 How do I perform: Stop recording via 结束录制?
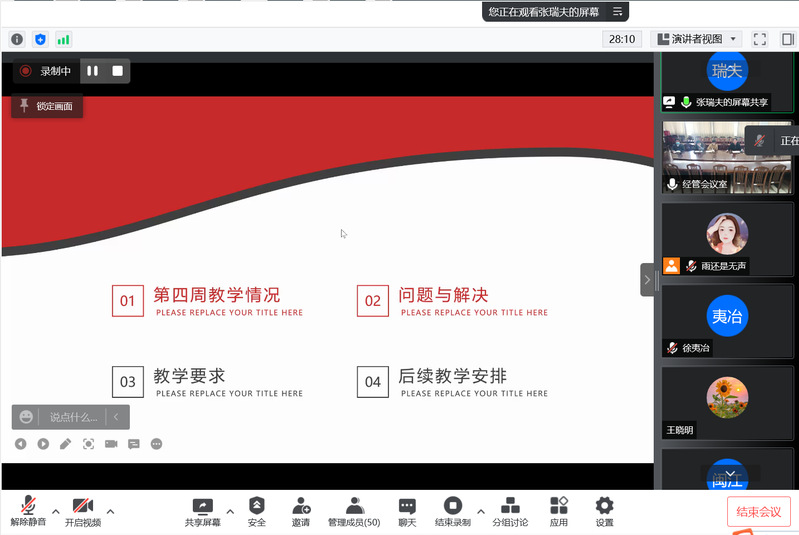tap(452, 506)
